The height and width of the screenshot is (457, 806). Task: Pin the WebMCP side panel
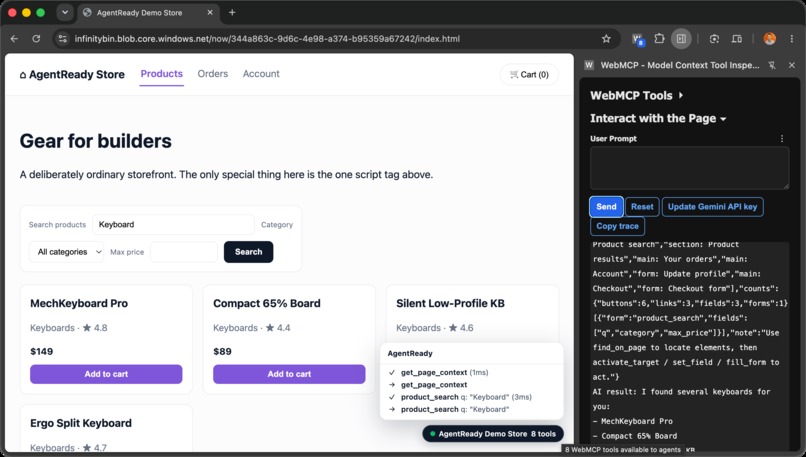point(772,65)
